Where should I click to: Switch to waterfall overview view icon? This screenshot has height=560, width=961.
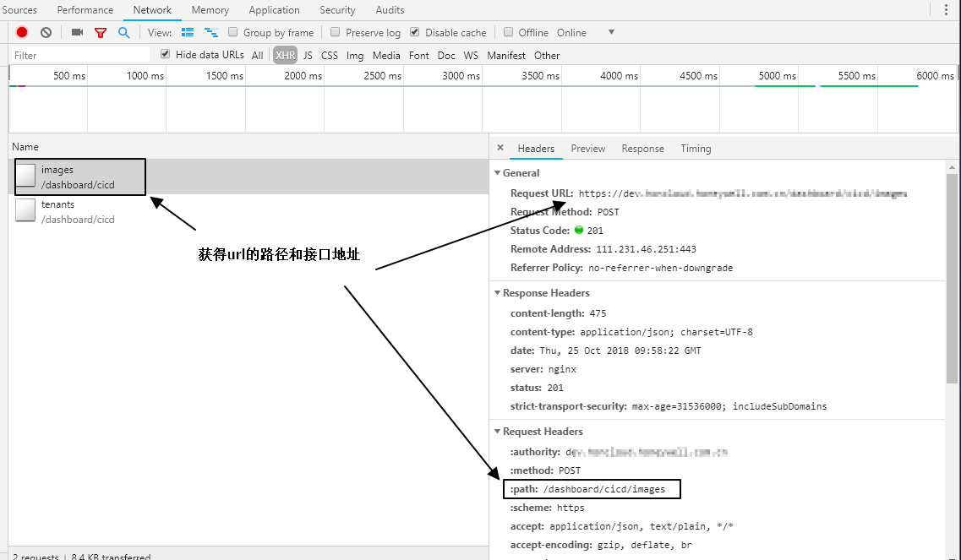[x=210, y=32]
